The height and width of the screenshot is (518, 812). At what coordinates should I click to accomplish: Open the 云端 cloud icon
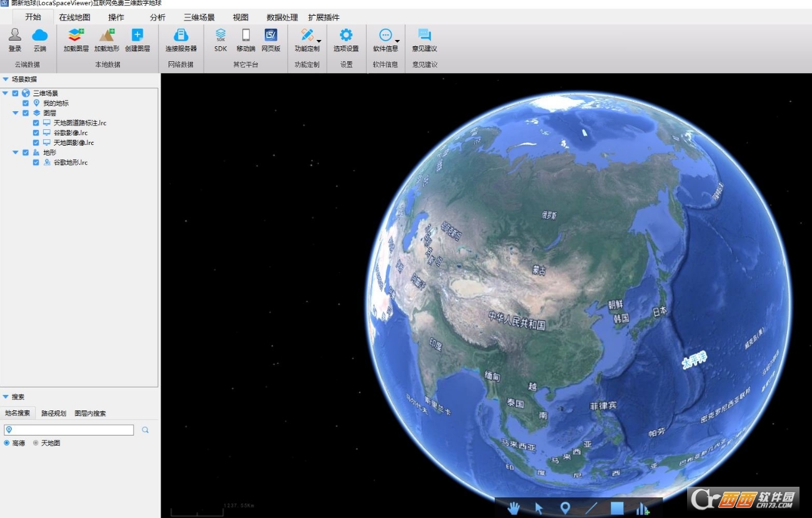click(x=40, y=35)
